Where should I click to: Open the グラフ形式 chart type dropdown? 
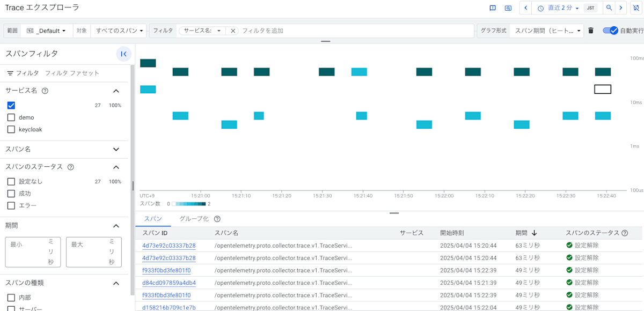pyautogui.click(x=546, y=31)
